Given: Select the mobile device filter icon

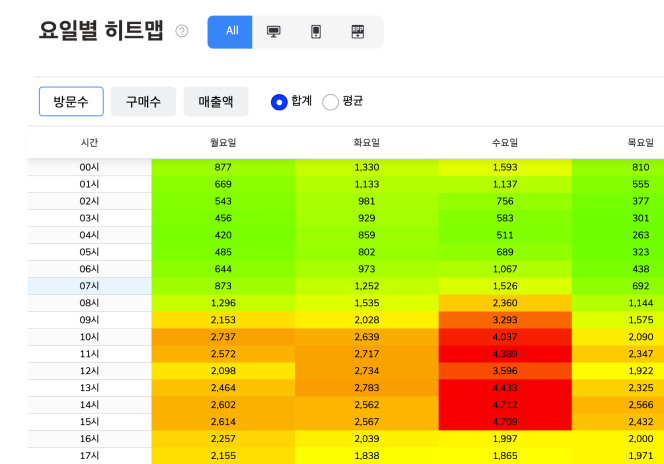Looking at the screenshot, I should click(316, 31).
